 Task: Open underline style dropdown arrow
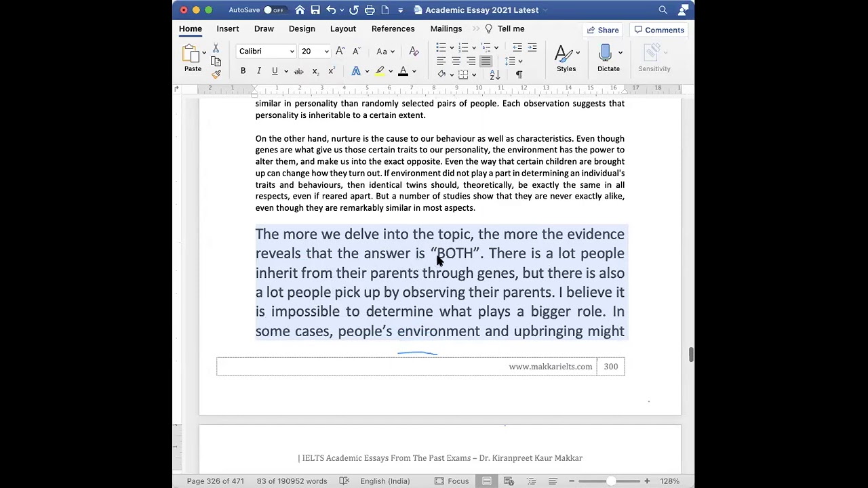pos(286,71)
